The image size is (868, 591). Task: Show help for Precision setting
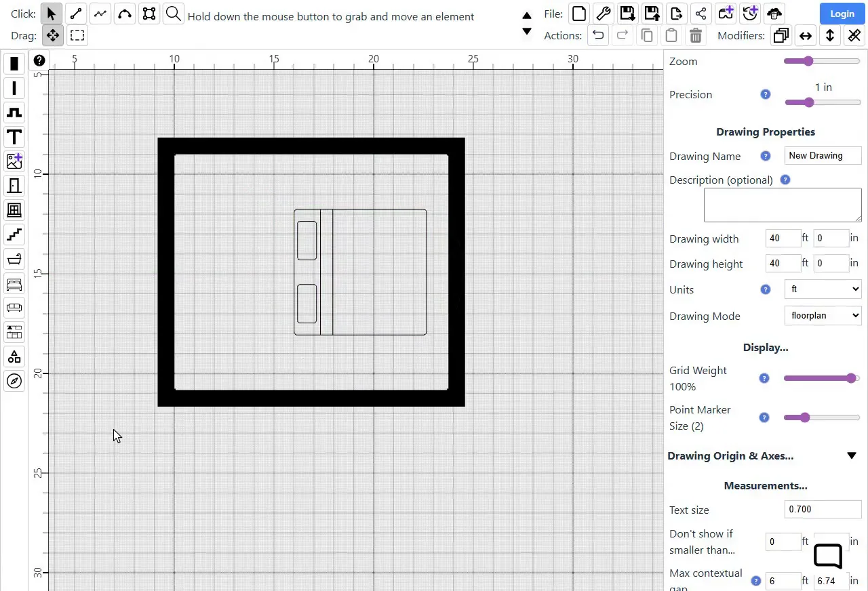coord(766,95)
